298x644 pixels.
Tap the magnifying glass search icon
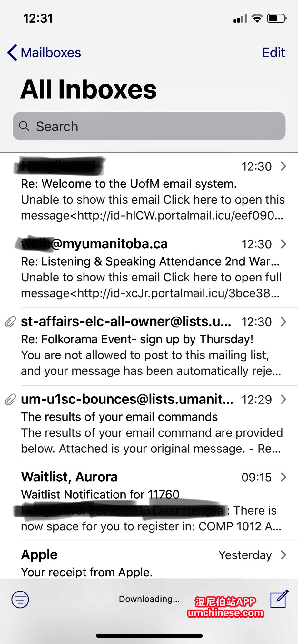24,126
